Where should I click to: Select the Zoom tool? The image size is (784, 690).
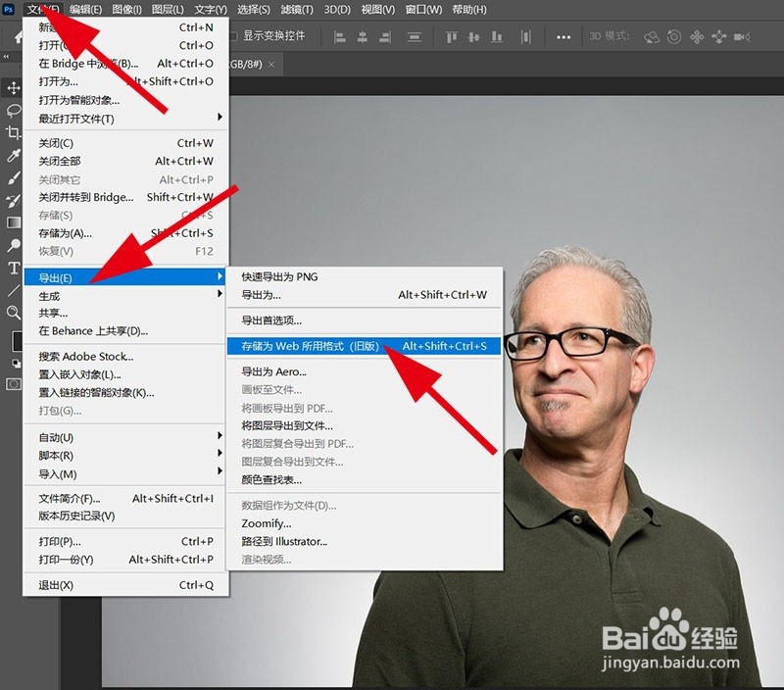[14, 313]
